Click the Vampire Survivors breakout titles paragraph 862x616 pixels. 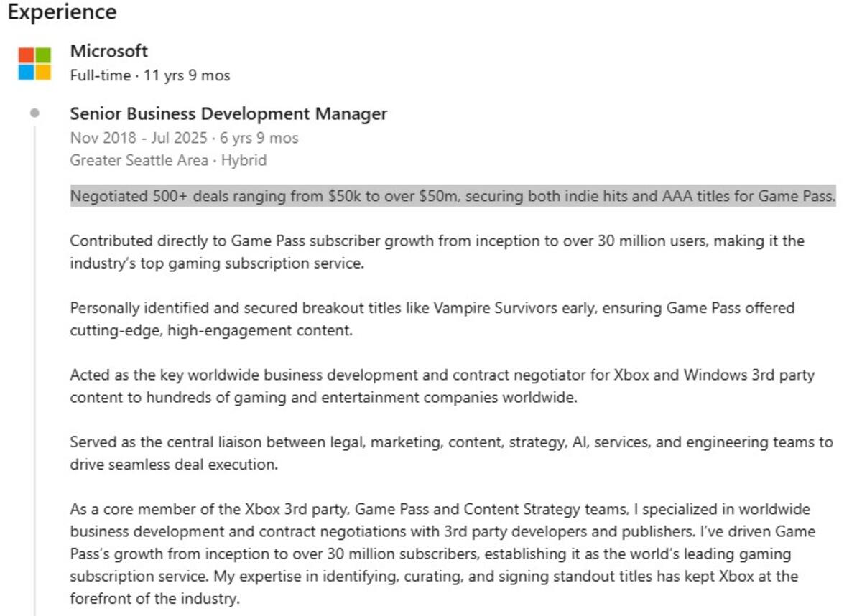(x=432, y=319)
